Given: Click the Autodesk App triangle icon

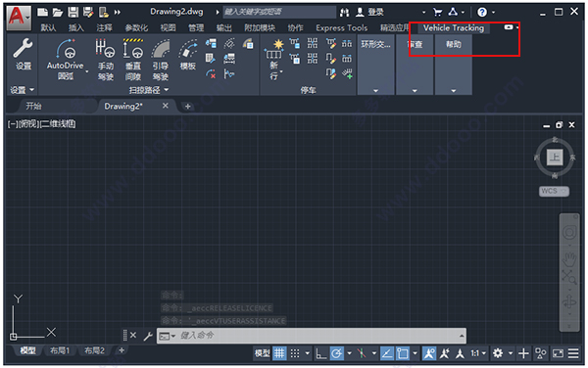Looking at the screenshot, I should [x=453, y=12].
